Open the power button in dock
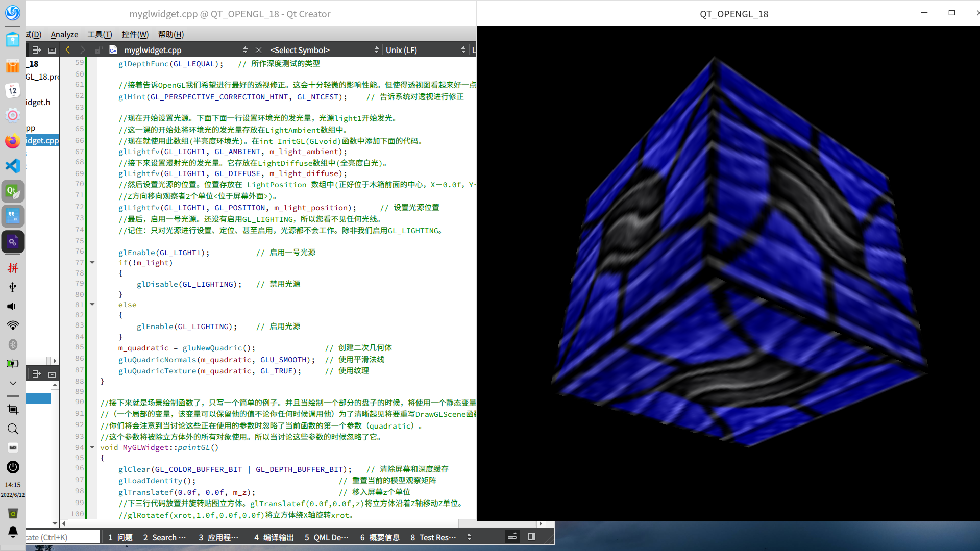 13,467
